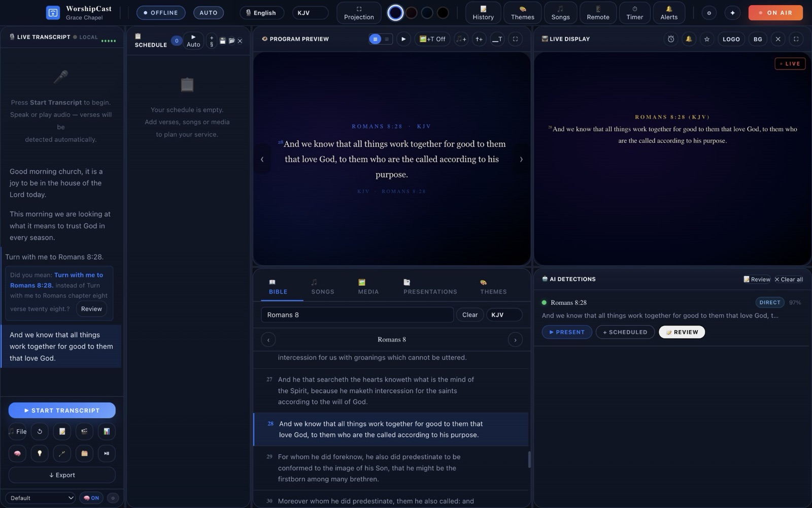812x508 pixels.
Task: Go to previous chapter before Romans 8
Action: 268,340
